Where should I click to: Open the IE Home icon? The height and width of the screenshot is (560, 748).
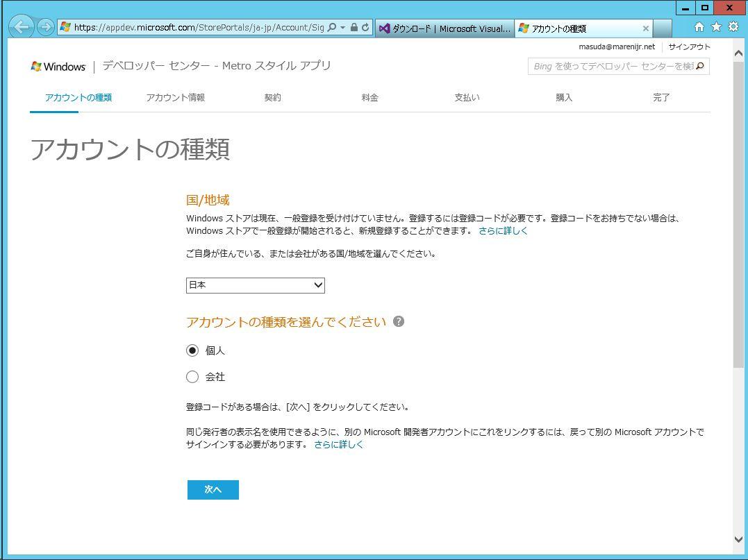(x=699, y=27)
